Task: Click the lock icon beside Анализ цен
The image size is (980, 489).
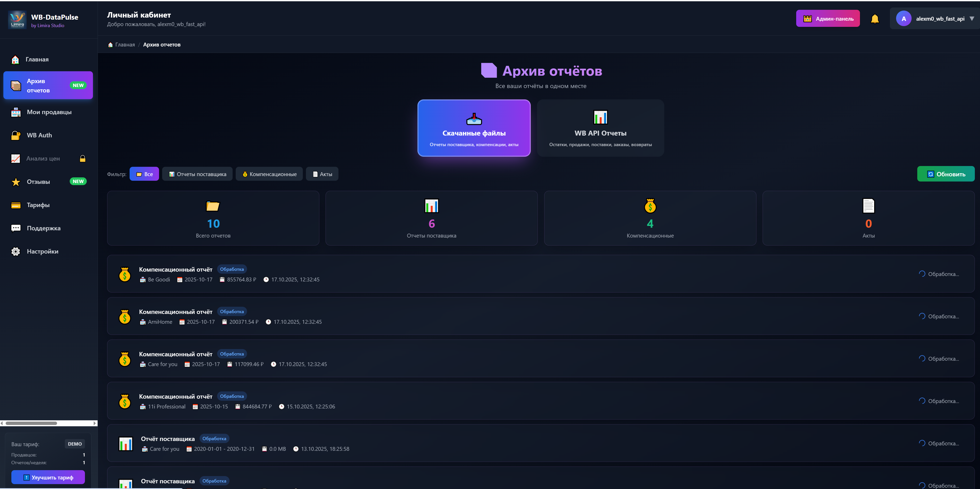Action: click(x=83, y=159)
